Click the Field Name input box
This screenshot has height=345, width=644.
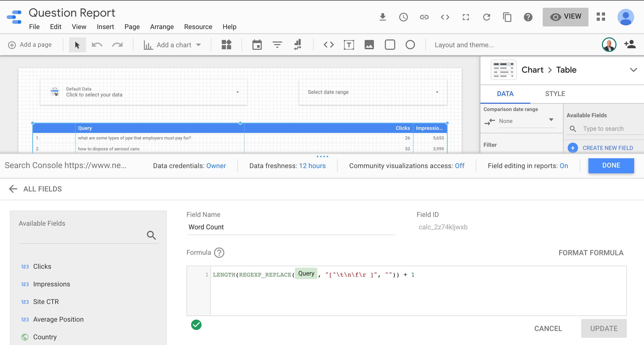point(291,227)
